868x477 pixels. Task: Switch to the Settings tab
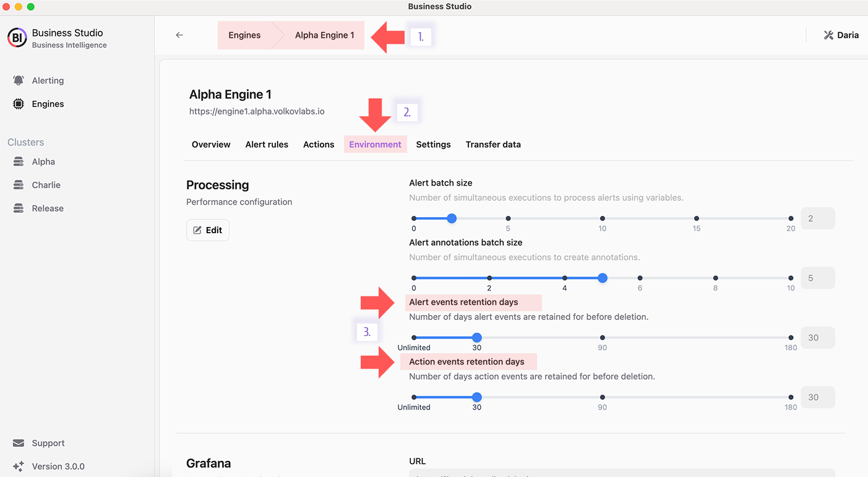[x=433, y=144]
